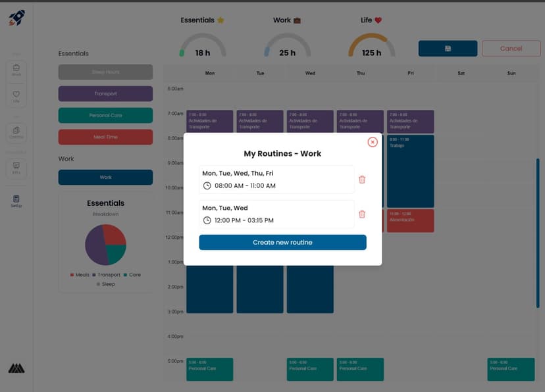
Task: Click the clock icon beside 08:00 AM - 11:00 AM
Action: [x=207, y=186]
